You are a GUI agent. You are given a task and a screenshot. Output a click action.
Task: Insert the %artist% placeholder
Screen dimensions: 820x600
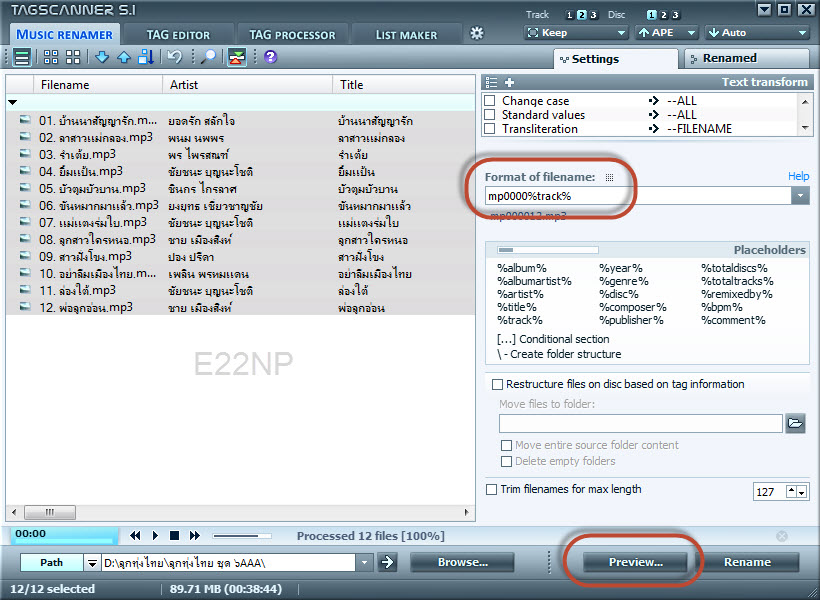(520, 294)
